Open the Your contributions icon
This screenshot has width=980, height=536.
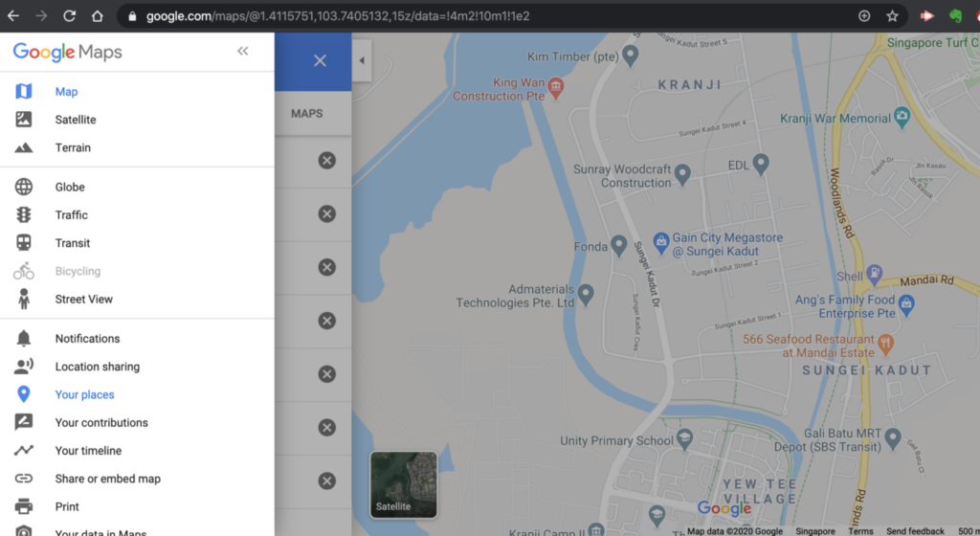[x=24, y=422]
